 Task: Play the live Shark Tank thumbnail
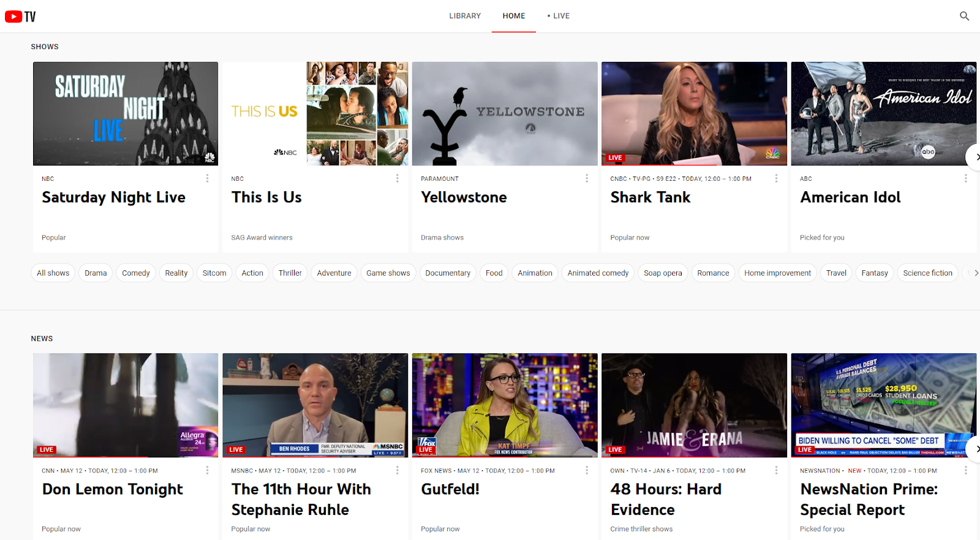694,113
